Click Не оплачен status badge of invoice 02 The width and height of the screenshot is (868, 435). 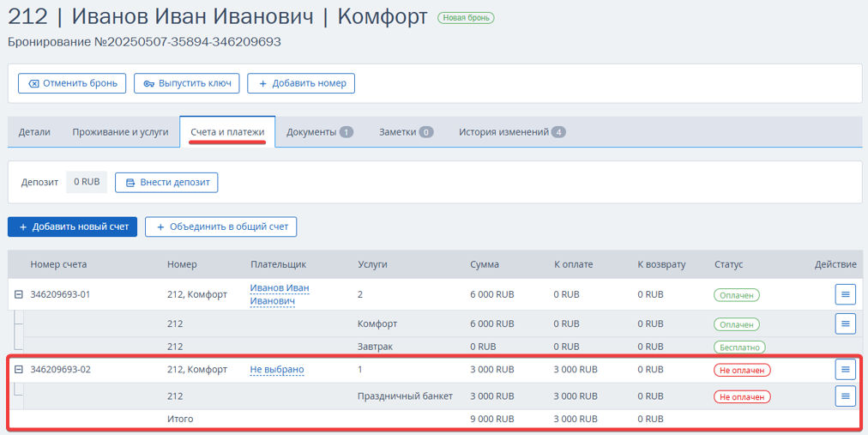click(x=742, y=371)
